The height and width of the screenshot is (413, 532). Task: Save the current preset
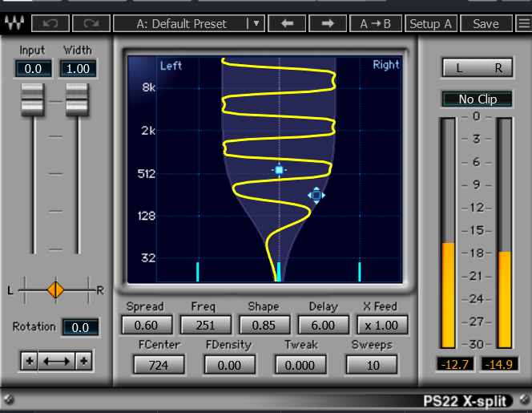486,23
